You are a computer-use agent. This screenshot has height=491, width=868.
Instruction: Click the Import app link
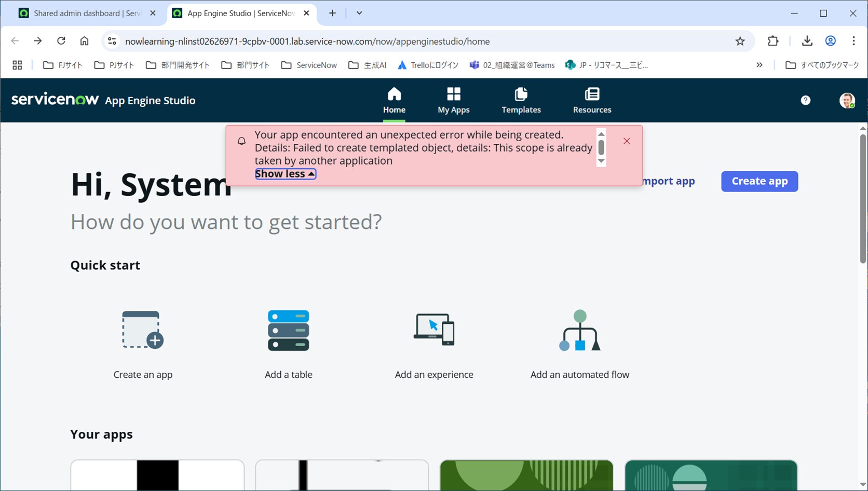[669, 181]
